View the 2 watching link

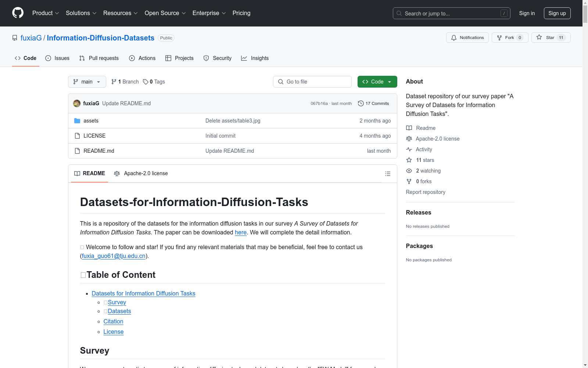point(423,171)
